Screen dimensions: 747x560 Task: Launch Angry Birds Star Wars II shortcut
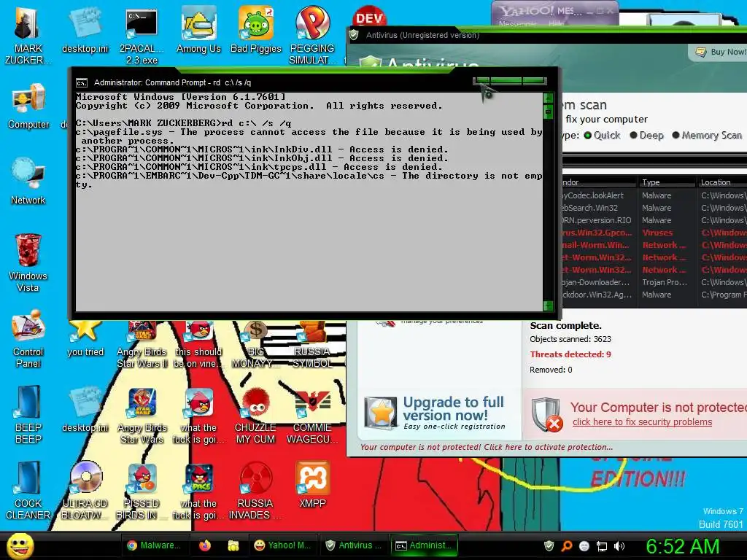click(142, 345)
